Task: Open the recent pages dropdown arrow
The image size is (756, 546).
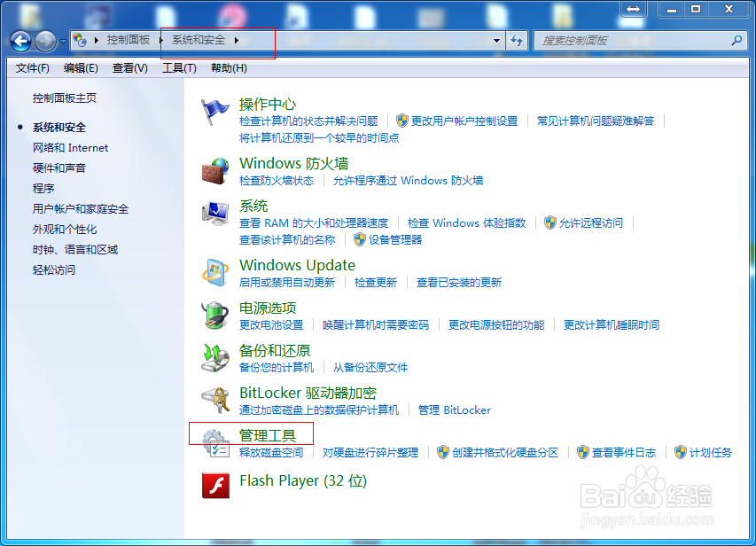Action: (63, 42)
